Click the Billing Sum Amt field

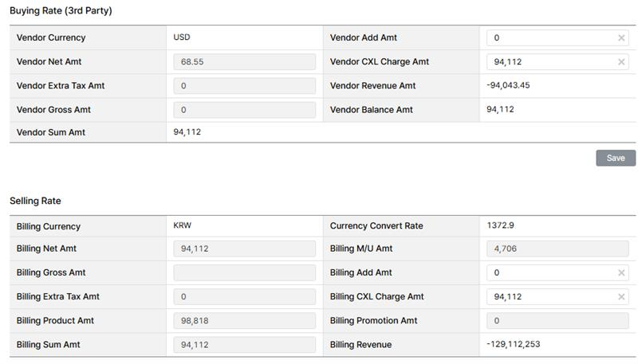(x=244, y=345)
